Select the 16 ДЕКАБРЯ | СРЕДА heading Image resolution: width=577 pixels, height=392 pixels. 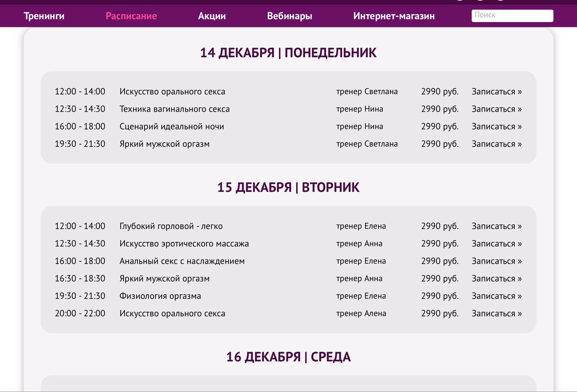[288, 357]
